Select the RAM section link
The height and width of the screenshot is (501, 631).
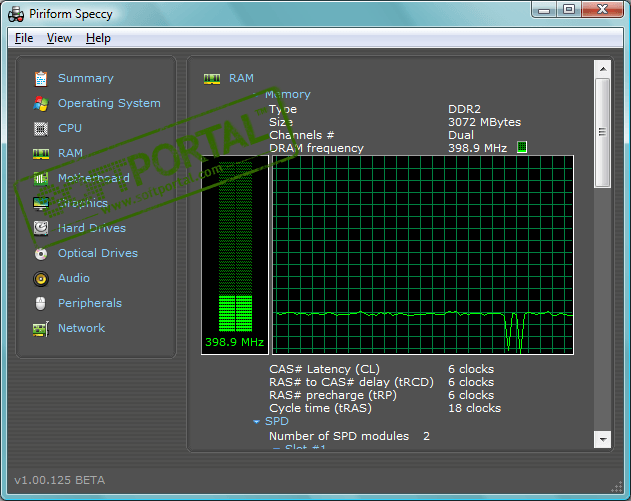click(70, 153)
